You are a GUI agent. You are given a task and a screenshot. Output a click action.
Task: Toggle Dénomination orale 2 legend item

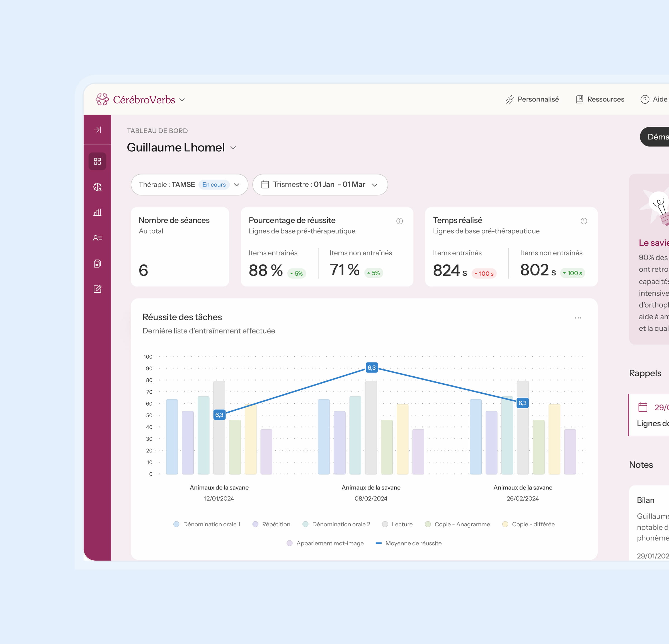[x=336, y=524]
